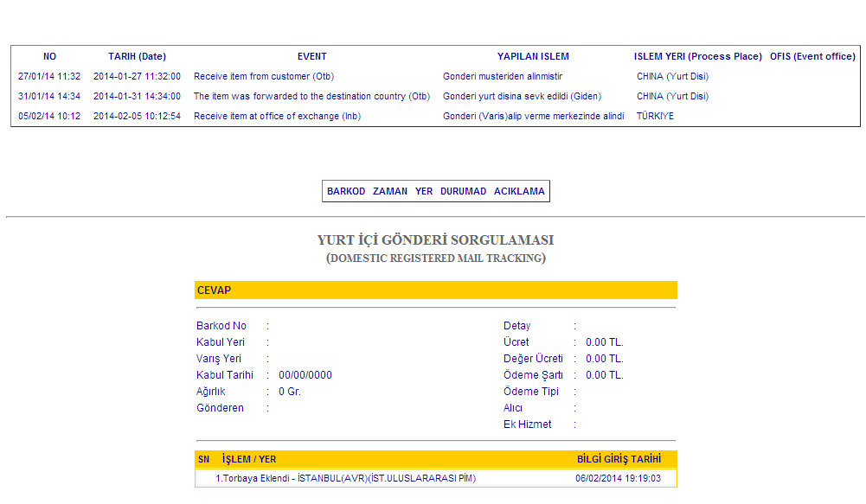Click 'Gonderi yurt disina sevk edildi (Giden)'
866x504 pixels.
click(x=522, y=96)
